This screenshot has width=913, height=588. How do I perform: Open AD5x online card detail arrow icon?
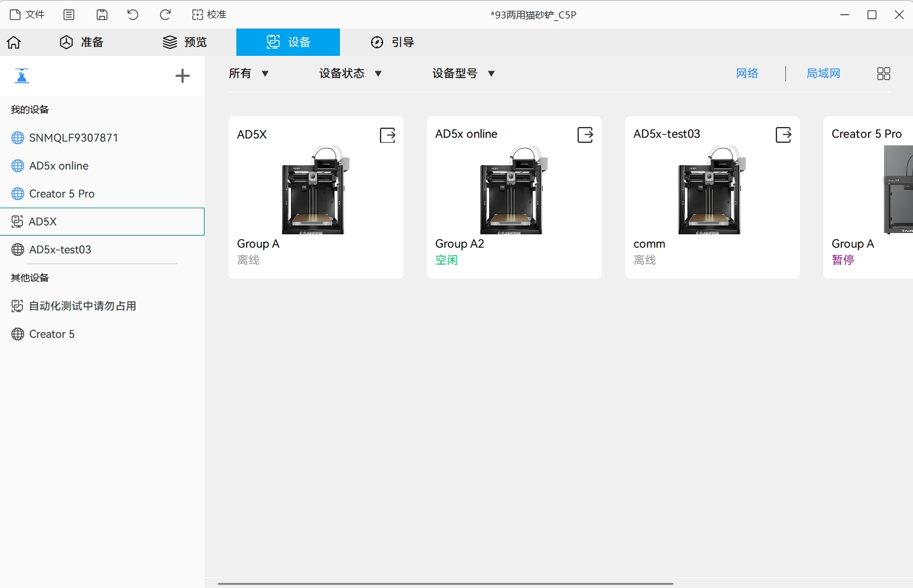pos(585,135)
